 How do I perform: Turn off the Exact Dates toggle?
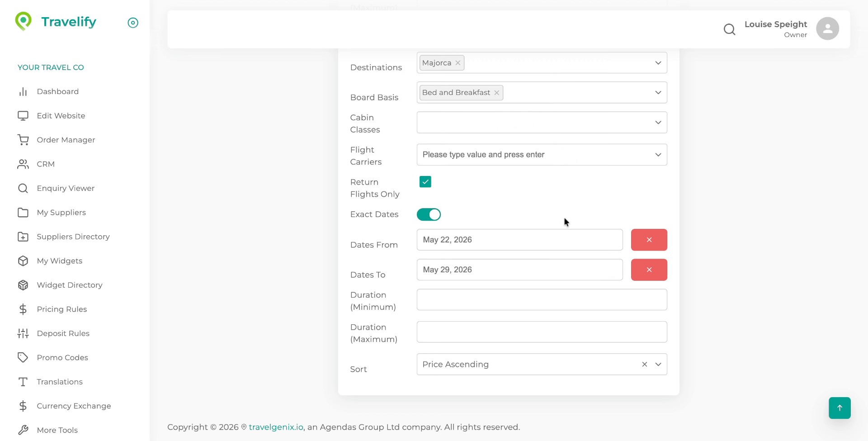[429, 214]
